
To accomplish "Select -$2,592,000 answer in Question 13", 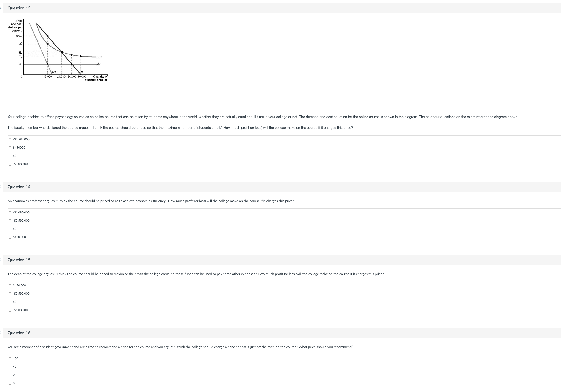I will pyautogui.click(x=10, y=140).
